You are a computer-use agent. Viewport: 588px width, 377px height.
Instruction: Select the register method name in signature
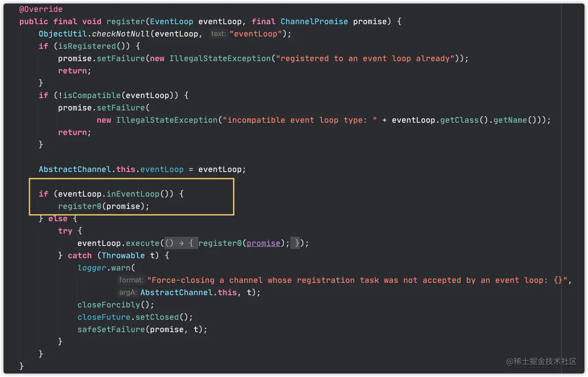(x=126, y=22)
